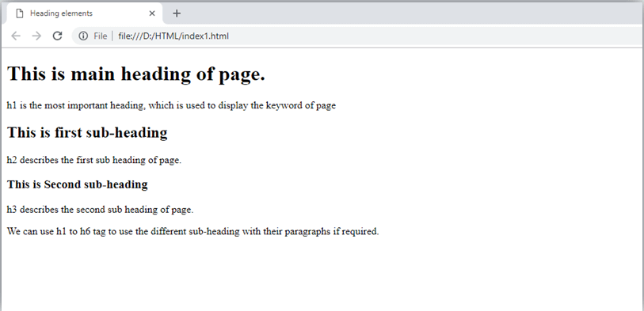Screen dimensions: 644x311
Task: Open a new tab with the plus icon
Action: [177, 13]
